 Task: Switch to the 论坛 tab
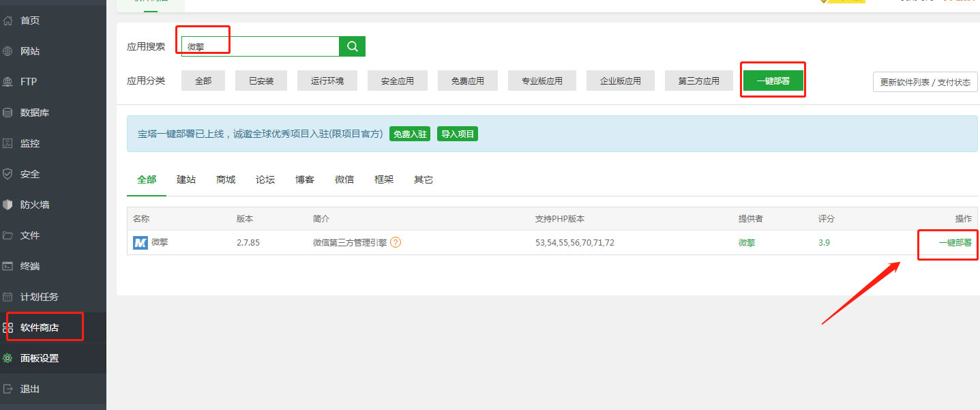click(x=265, y=179)
